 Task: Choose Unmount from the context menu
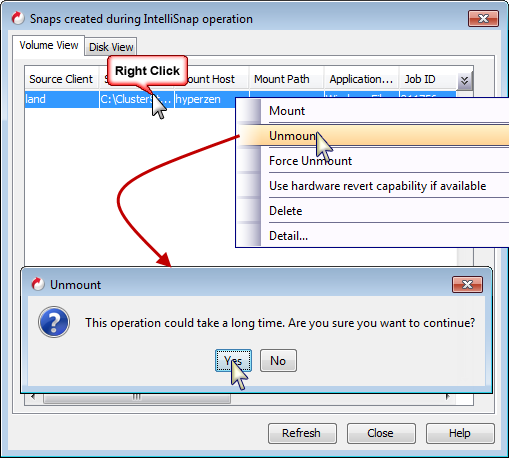tap(372, 136)
